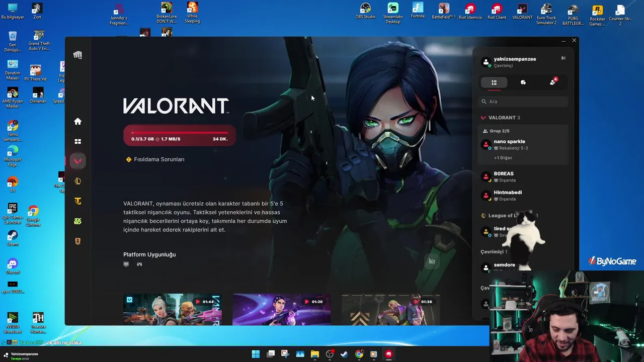Open Steam from the taskbar
Viewport: 644px width, 362px height.
(344, 354)
